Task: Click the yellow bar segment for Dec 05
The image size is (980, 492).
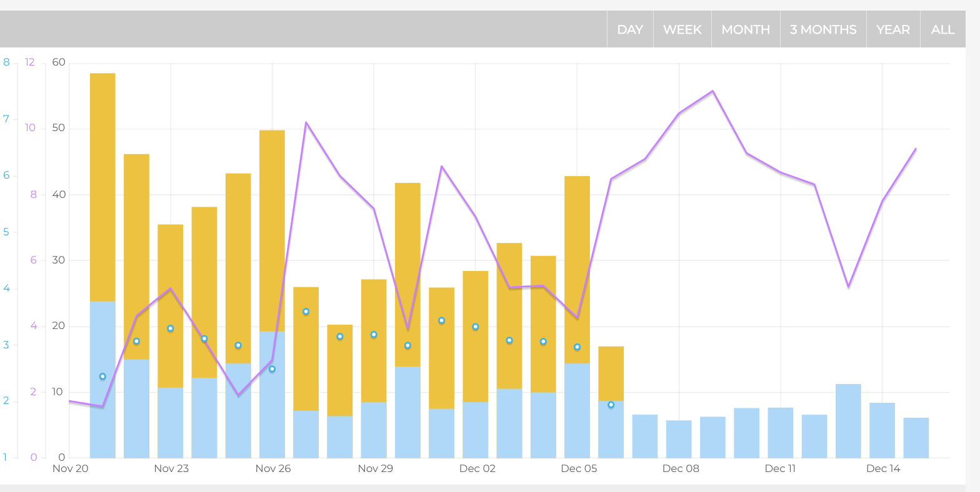Action: click(x=577, y=268)
